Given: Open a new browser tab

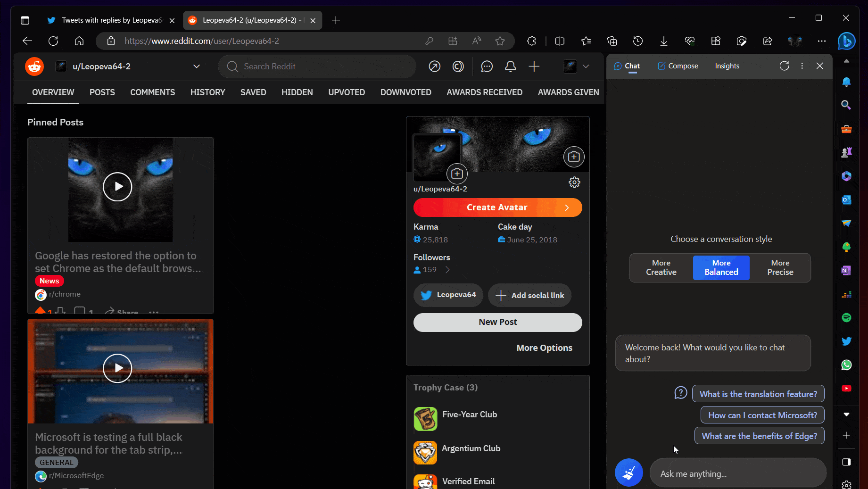Looking at the screenshot, I should click(336, 20).
